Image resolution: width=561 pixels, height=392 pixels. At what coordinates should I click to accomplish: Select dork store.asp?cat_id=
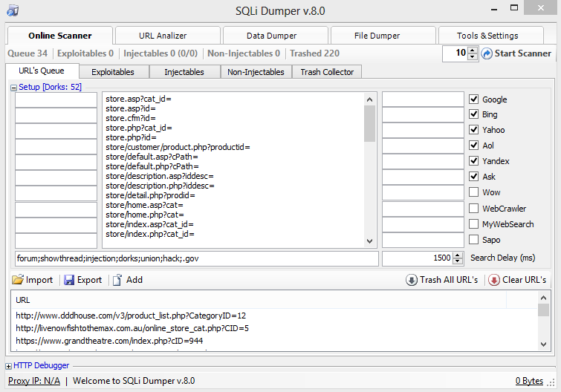pos(138,99)
